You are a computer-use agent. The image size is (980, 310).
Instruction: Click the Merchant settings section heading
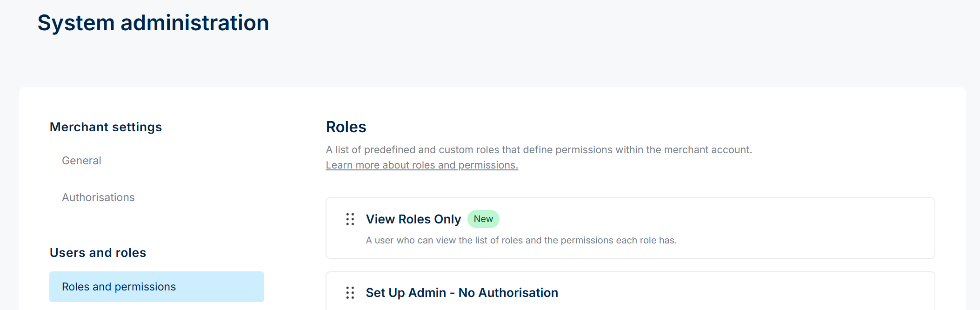click(x=106, y=127)
